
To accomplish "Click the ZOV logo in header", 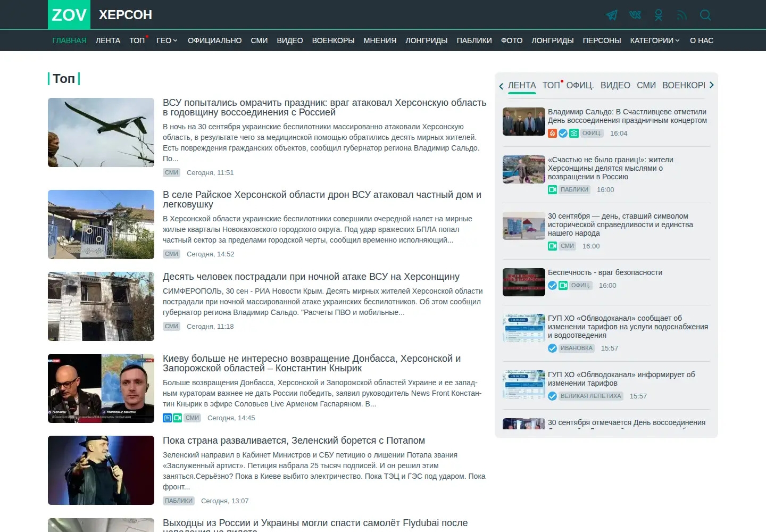I will [x=69, y=15].
